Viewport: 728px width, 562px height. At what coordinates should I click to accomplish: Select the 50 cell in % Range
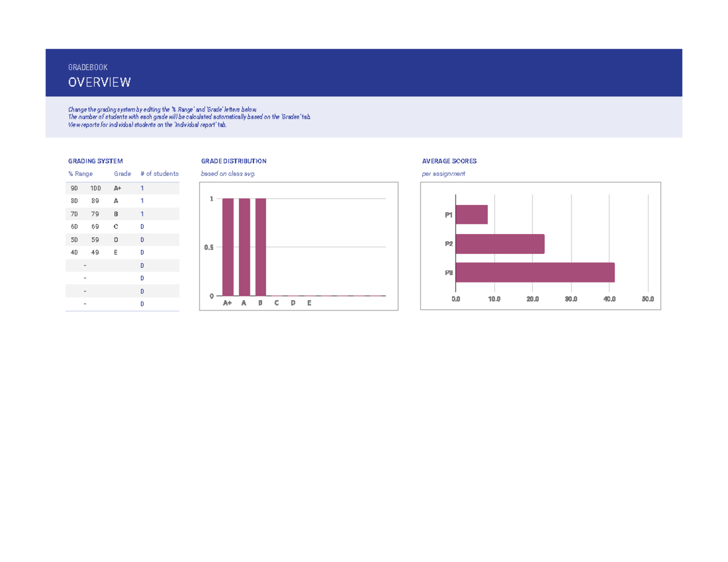coord(74,239)
